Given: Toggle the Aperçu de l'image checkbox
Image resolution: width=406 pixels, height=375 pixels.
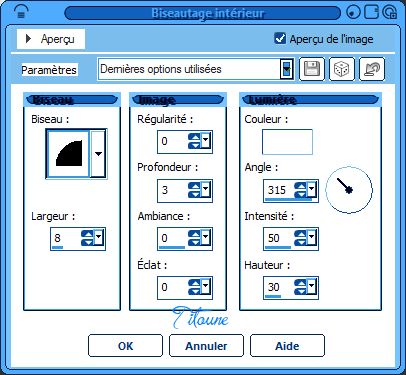Looking at the screenshot, I should [280, 38].
